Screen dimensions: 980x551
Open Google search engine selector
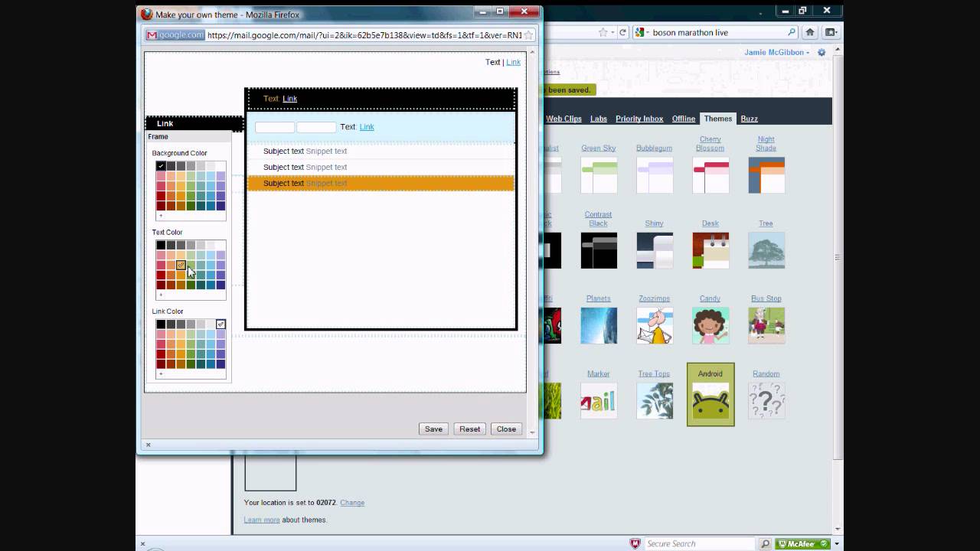click(640, 32)
